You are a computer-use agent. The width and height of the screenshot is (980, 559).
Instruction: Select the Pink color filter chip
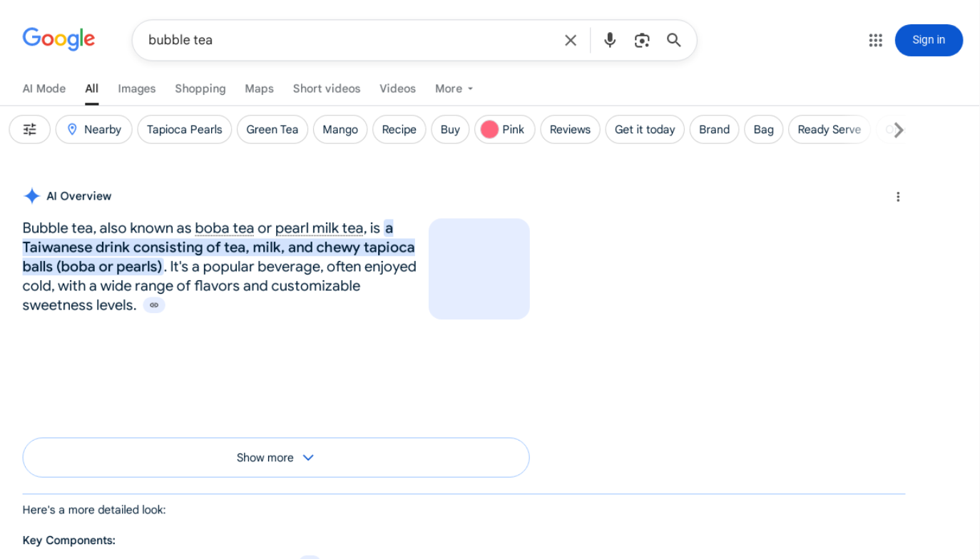tap(505, 130)
